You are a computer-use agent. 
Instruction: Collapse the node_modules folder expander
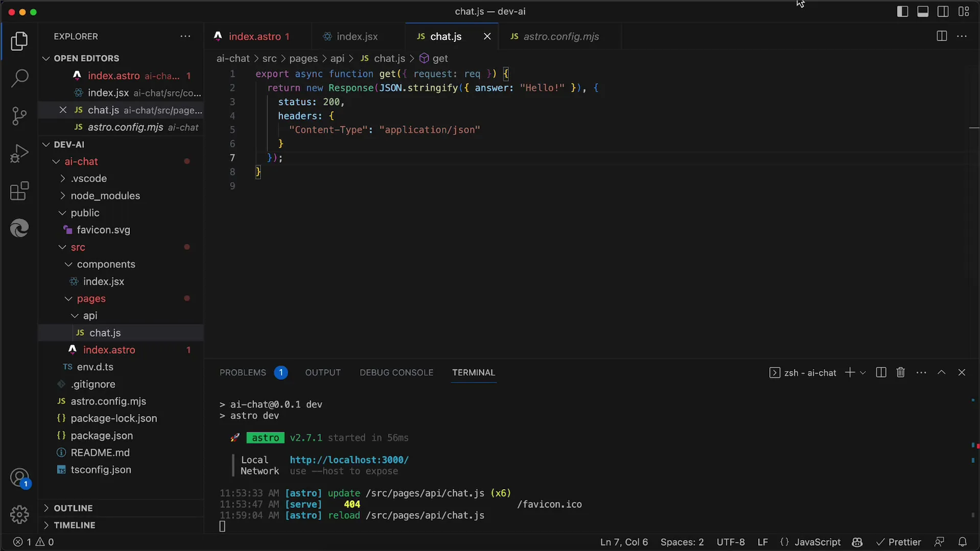click(x=63, y=196)
